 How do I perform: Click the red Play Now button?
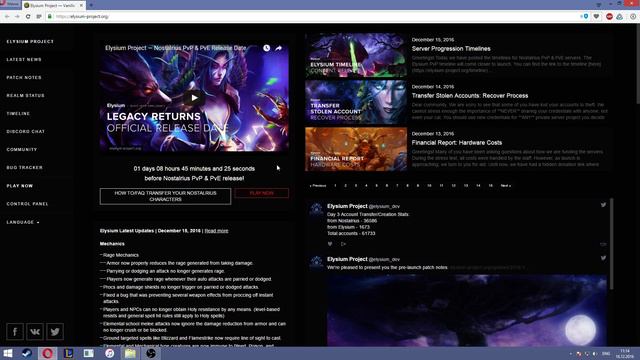[x=262, y=193]
